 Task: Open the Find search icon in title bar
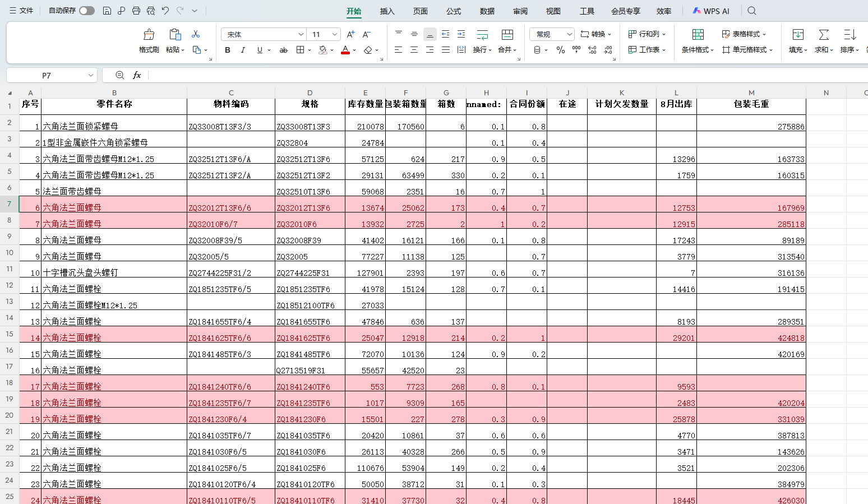pos(752,11)
